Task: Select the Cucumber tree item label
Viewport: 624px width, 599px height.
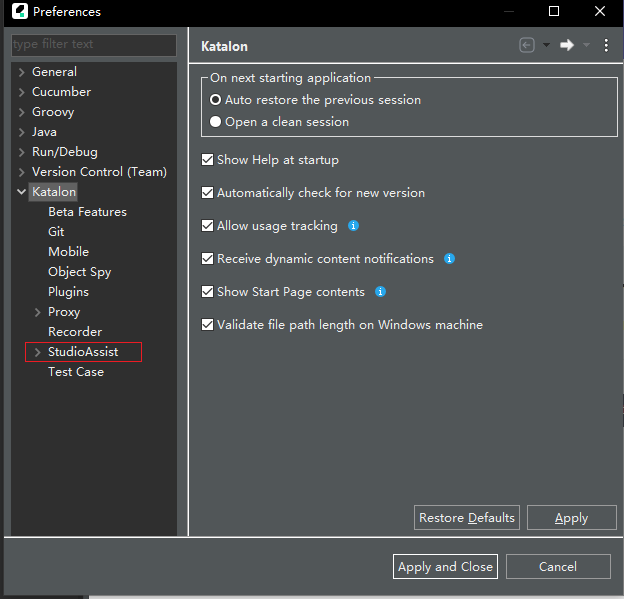Action: coord(61,92)
